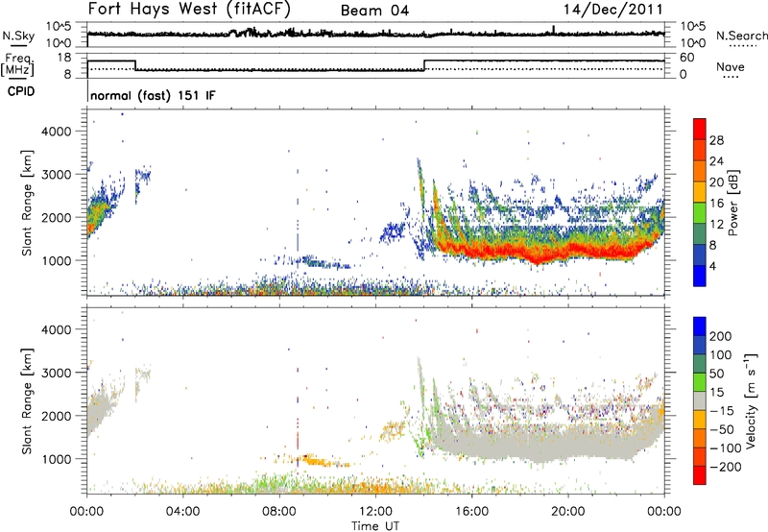The height and width of the screenshot is (532, 768).
Task: Click the 'CPID' label
Action: click(21, 91)
